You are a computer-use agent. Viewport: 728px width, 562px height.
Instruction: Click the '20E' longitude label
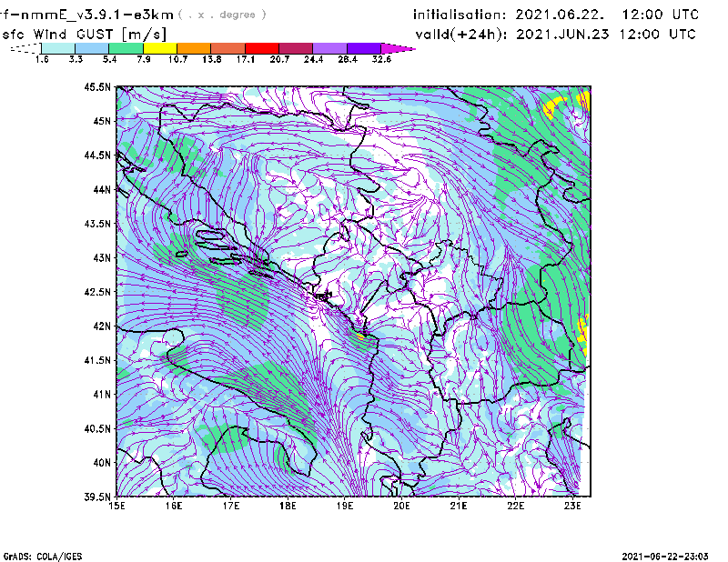401,506
